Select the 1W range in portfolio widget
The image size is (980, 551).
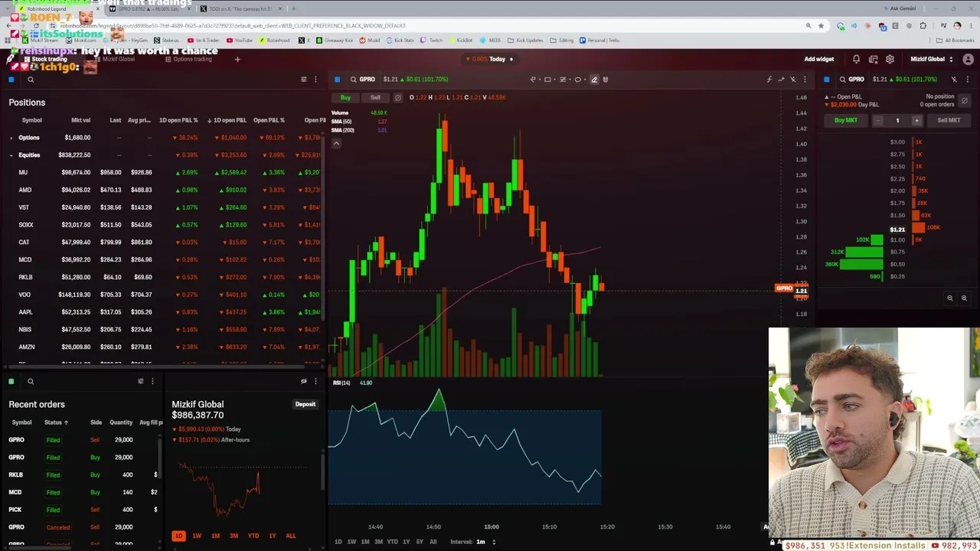coord(197,536)
